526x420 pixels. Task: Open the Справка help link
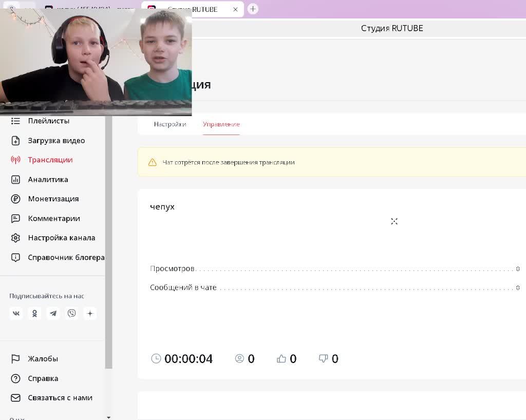(x=43, y=378)
